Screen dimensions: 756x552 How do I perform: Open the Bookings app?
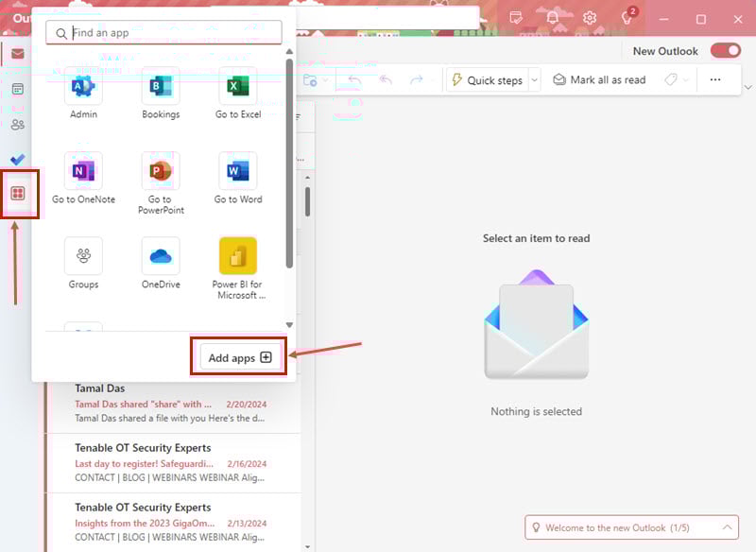(161, 93)
